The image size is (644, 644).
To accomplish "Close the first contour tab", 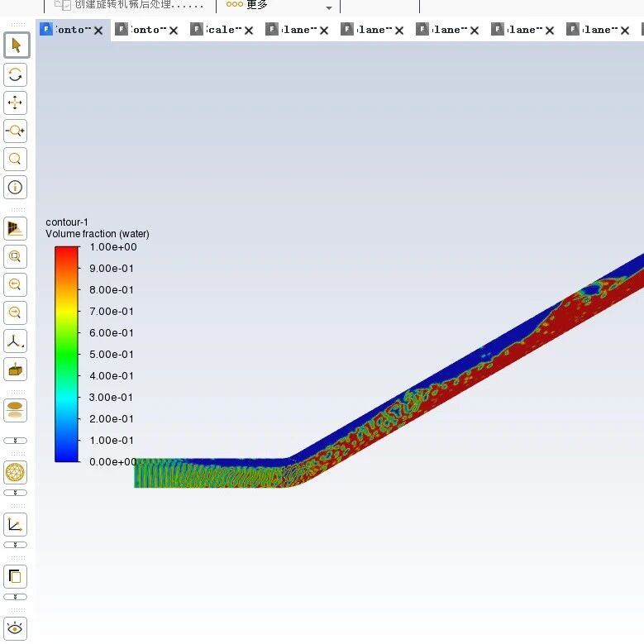I will coord(98,31).
